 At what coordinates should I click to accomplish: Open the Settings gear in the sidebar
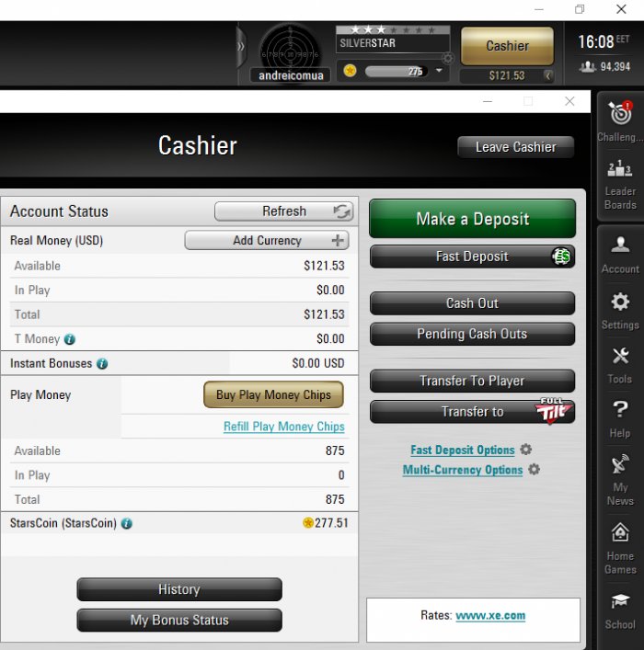[620, 302]
